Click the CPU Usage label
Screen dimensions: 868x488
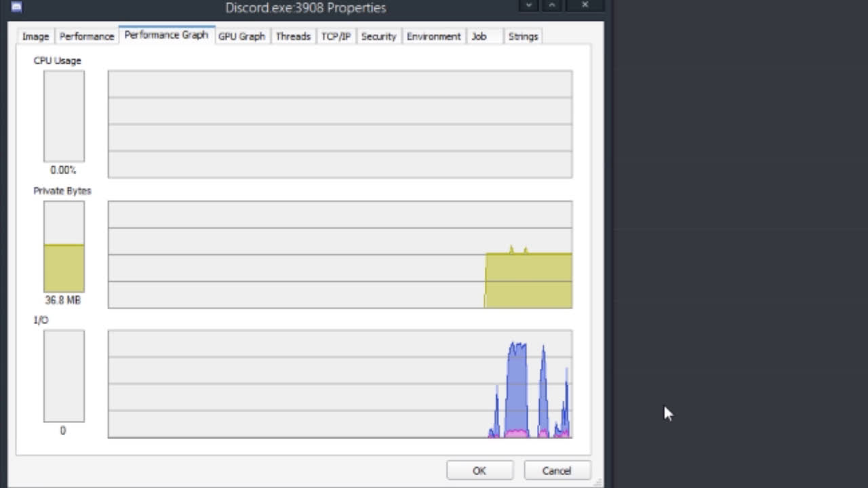click(x=58, y=60)
